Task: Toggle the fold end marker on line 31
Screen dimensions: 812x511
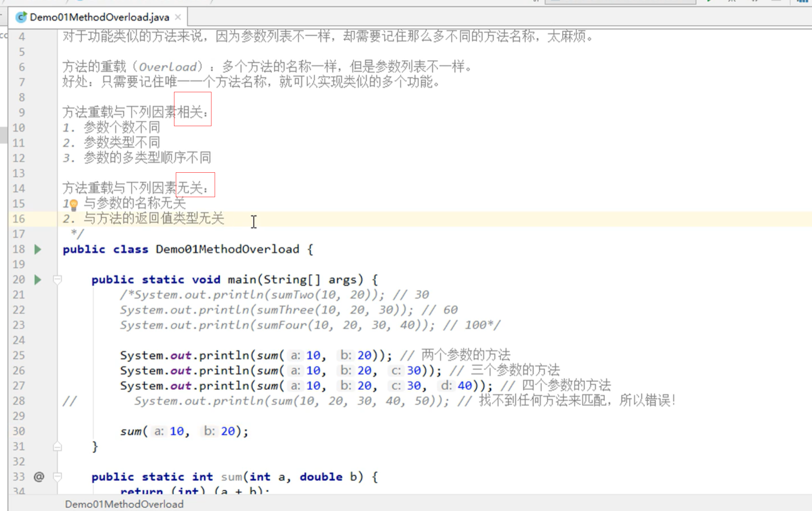Action: pyautogui.click(x=57, y=447)
